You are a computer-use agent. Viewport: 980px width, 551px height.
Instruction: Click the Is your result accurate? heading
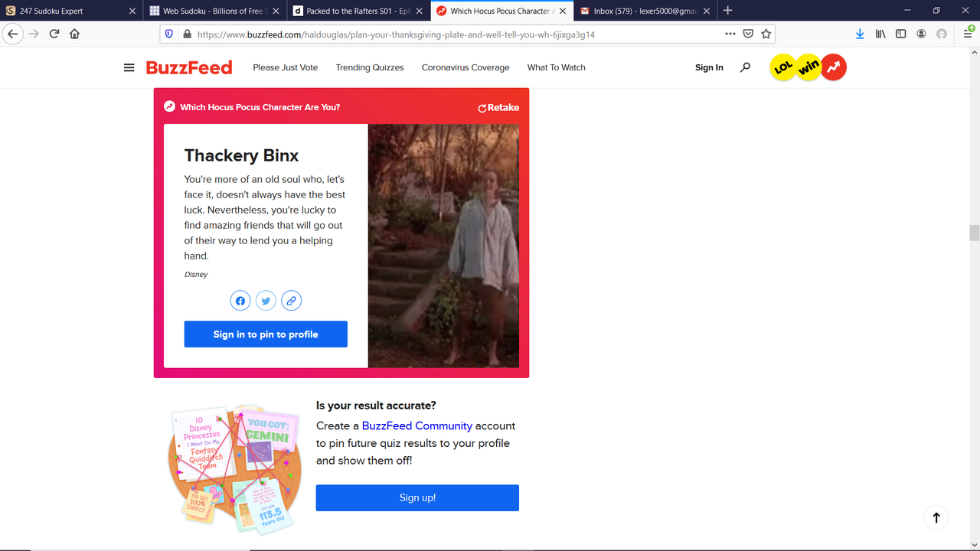pyautogui.click(x=376, y=406)
